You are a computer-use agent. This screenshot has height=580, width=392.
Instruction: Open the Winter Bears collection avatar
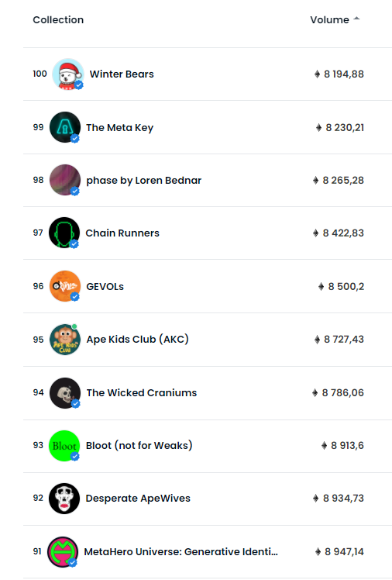[x=68, y=74]
